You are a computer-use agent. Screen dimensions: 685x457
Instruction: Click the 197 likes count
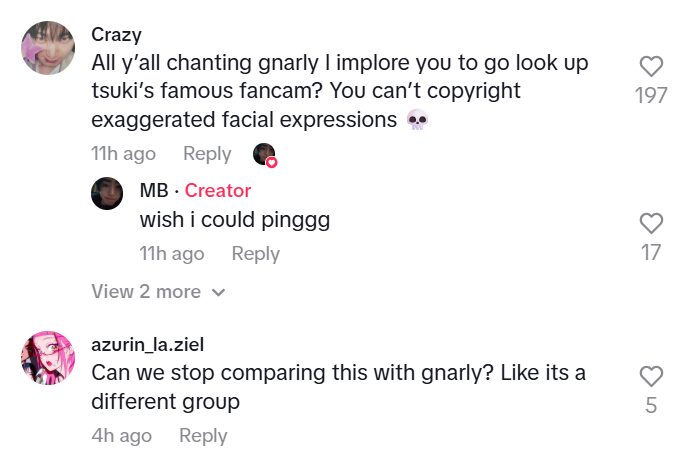(651, 96)
